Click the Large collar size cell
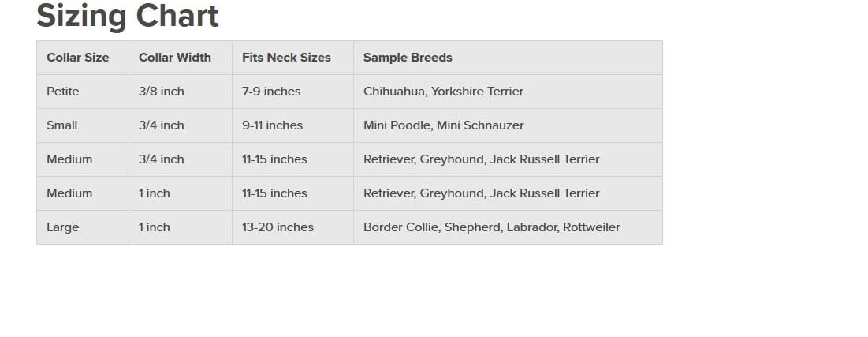868x337 pixels. 63,227
